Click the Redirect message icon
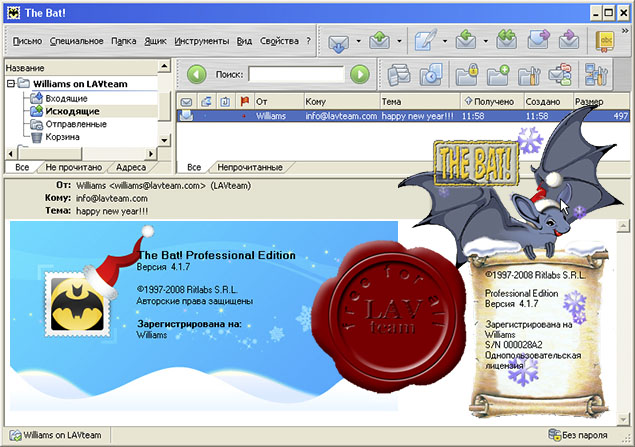This screenshot has width=635, height=447. click(x=569, y=40)
